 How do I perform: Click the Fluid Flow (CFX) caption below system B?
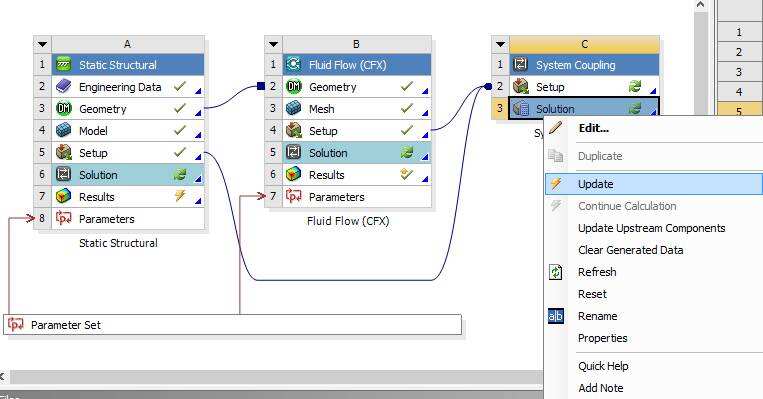click(348, 221)
